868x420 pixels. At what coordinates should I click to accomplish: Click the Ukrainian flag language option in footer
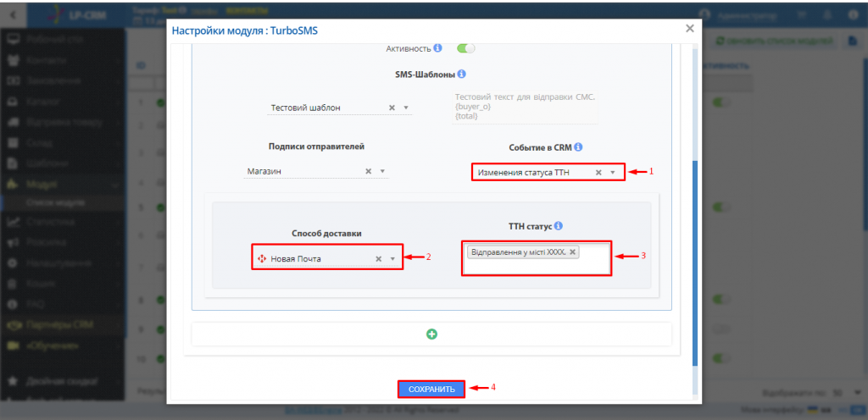coord(813,410)
